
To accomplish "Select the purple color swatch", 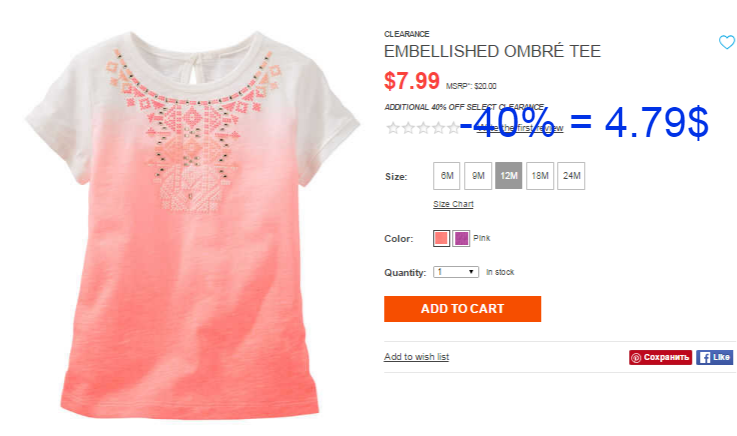I will 461,238.
